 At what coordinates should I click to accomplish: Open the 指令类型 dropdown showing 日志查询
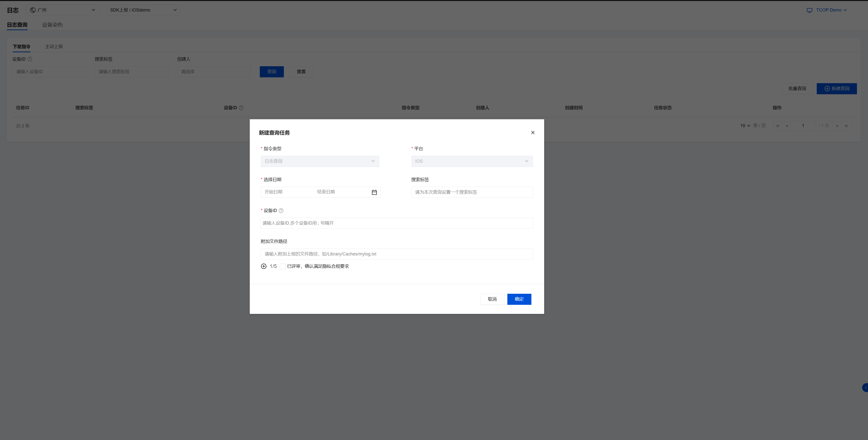[x=320, y=161]
